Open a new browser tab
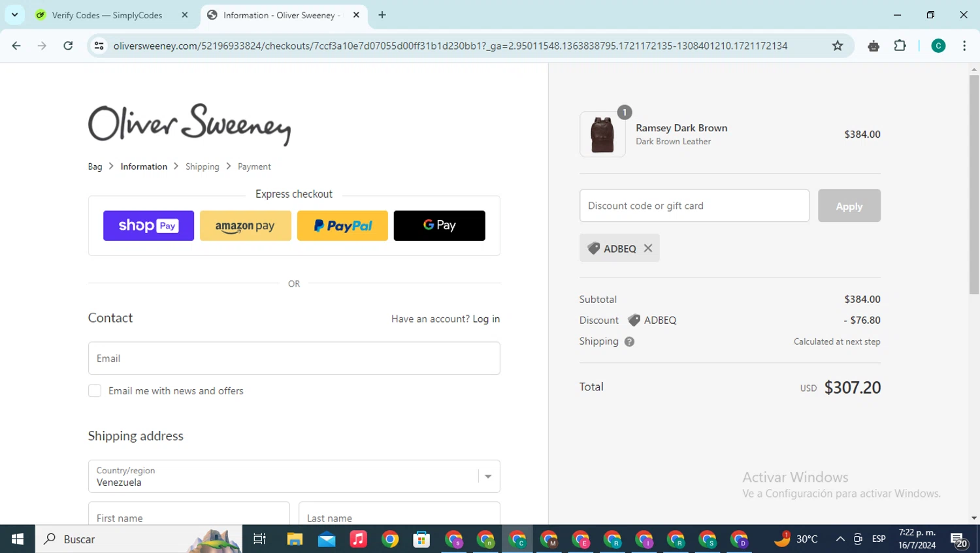Viewport: 980px width, 553px height. 382,15
